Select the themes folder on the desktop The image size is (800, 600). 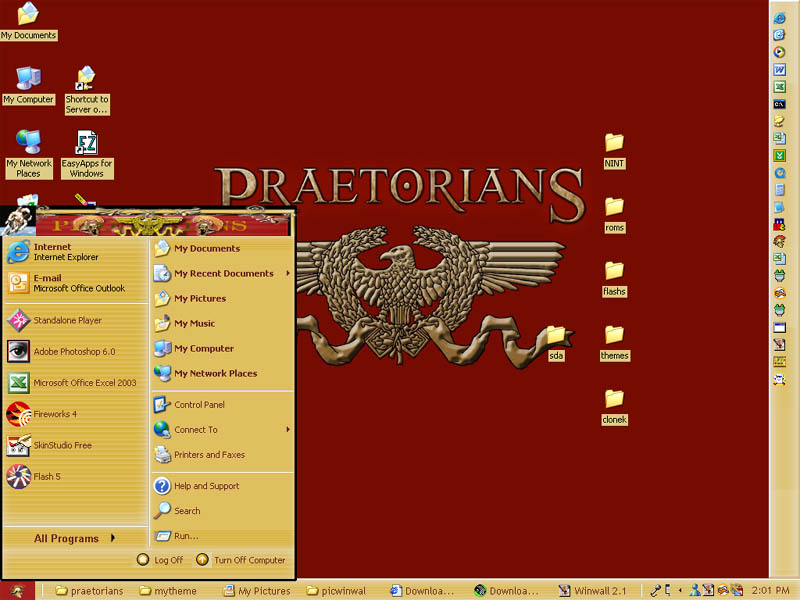click(614, 343)
